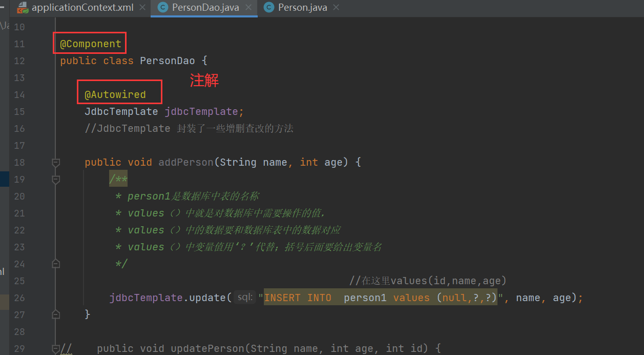
Task: Place the caret on the @Component annotation
Action: (x=89, y=44)
